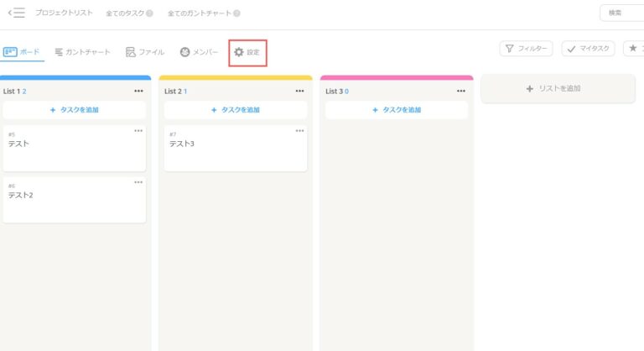The width and height of the screenshot is (644, 351).
Task: Click the badge icon beside 全てのガントチャート
Action: [236, 13]
